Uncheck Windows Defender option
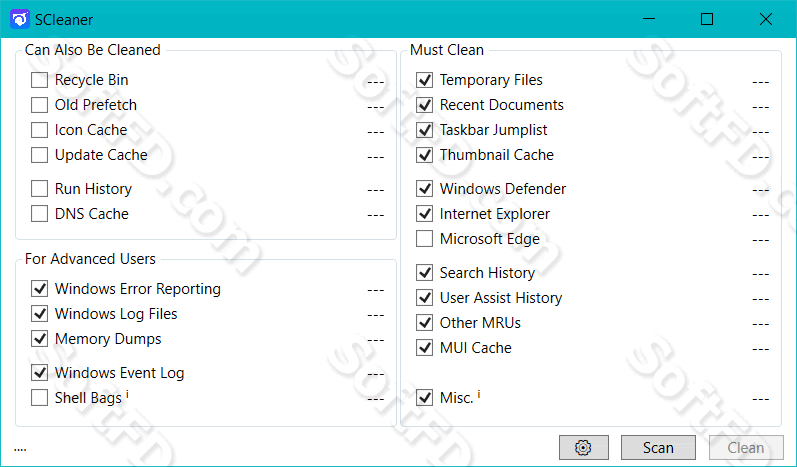Viewport: 797px width, 467px height. click(x=424, y=189)
